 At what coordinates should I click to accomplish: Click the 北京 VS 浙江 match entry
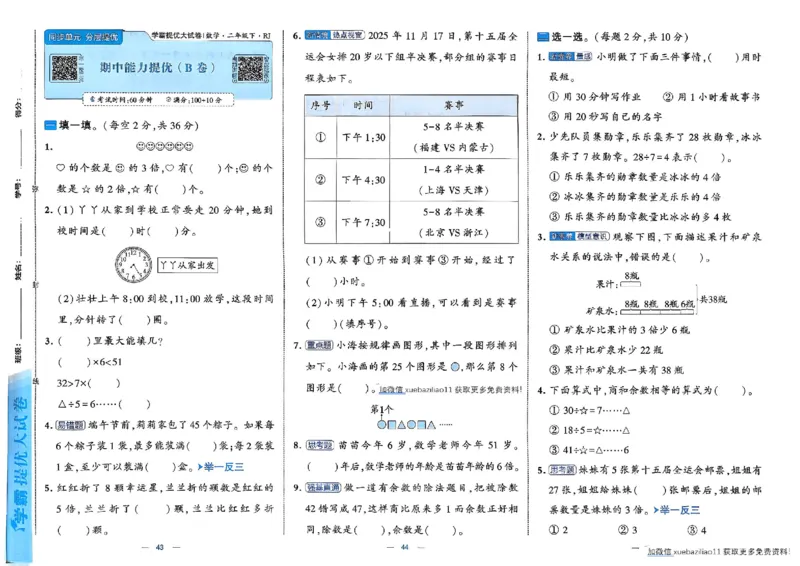point(454,232)
